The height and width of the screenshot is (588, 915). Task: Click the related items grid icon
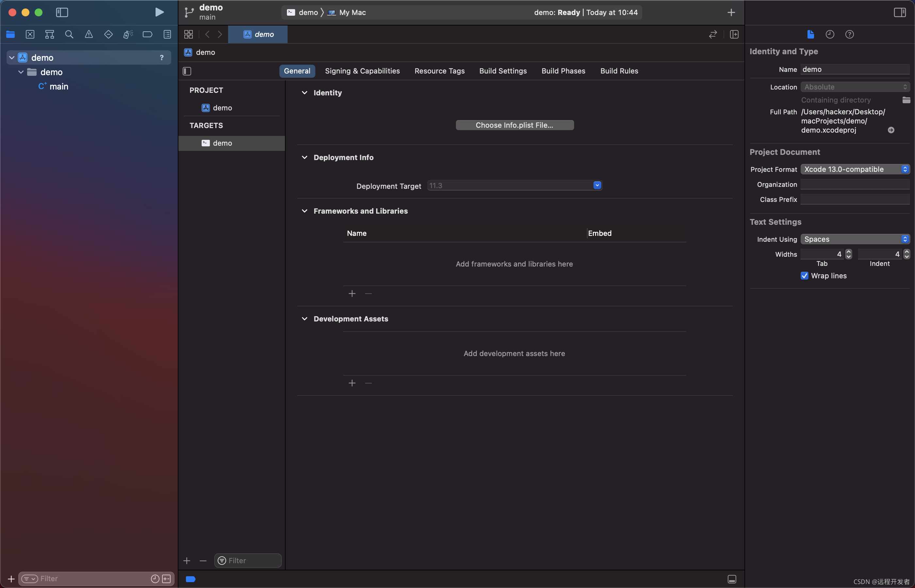pos(189,34)
